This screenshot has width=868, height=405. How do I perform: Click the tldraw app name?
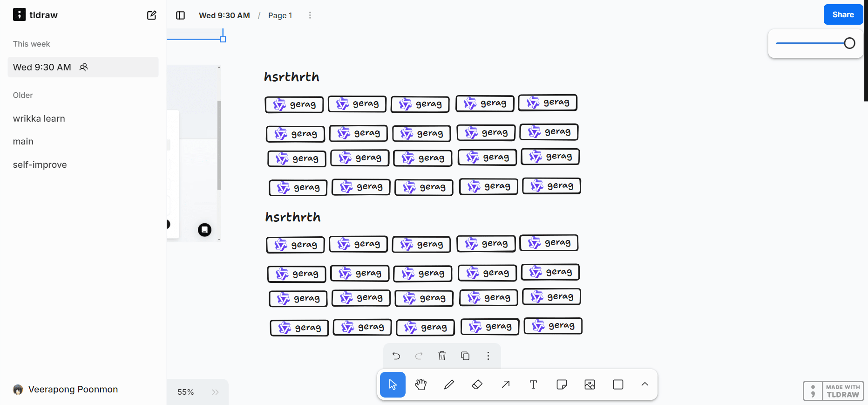pos(43,15)
